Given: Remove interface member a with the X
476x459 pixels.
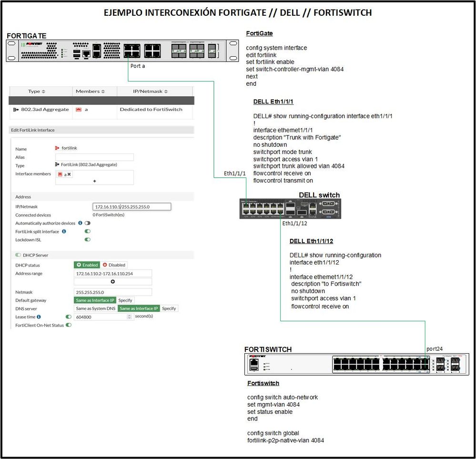Looking at the screenshot, I should coord(69,174).
